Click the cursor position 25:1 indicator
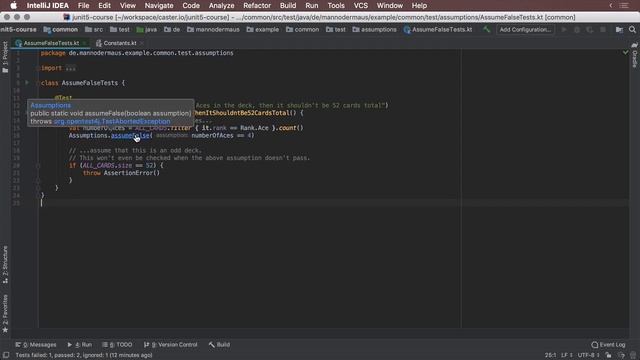The height and width of the screenshot is (360, 640). tap(550, 355)
